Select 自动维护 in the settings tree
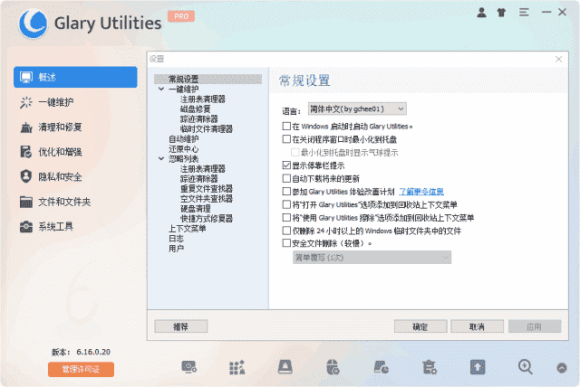Viewport: 580px width, 387px height. 183,139
